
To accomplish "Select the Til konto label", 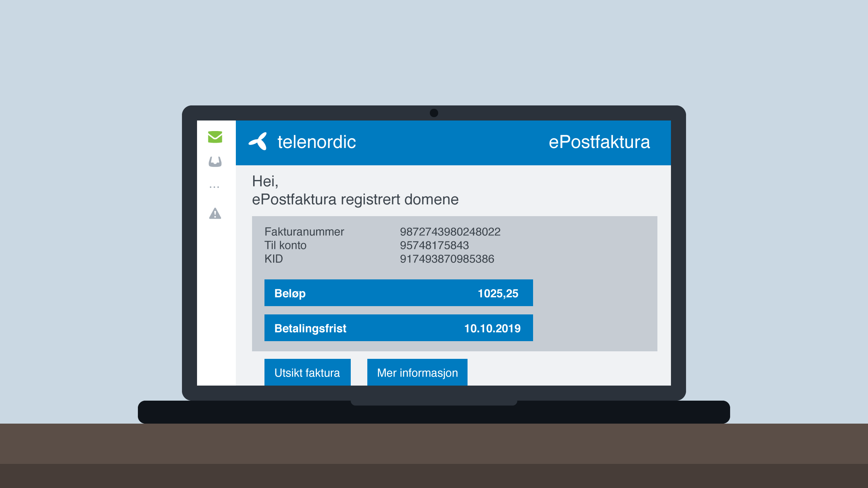I will (285, 245).
